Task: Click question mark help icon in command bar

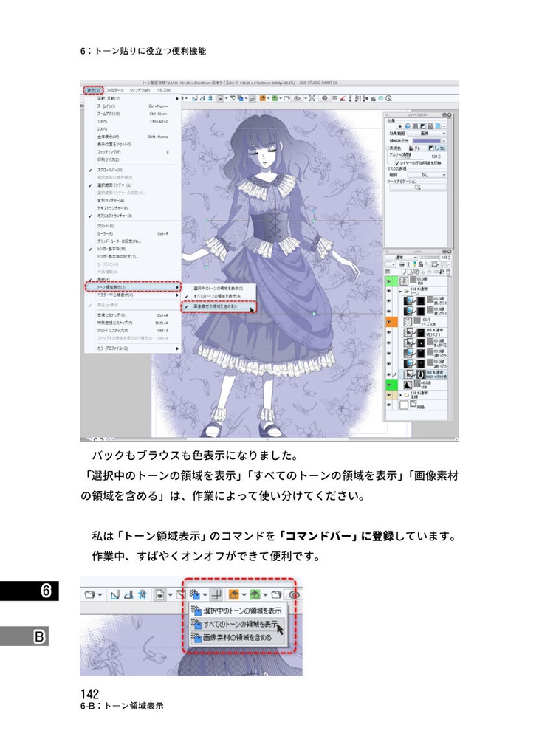Action: (325, 98)
